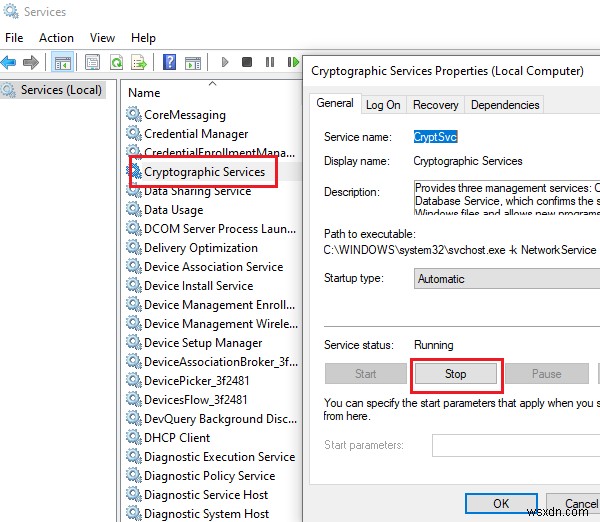600x522 pixels.
Task: Open the View menu
Action: [102, 38]
